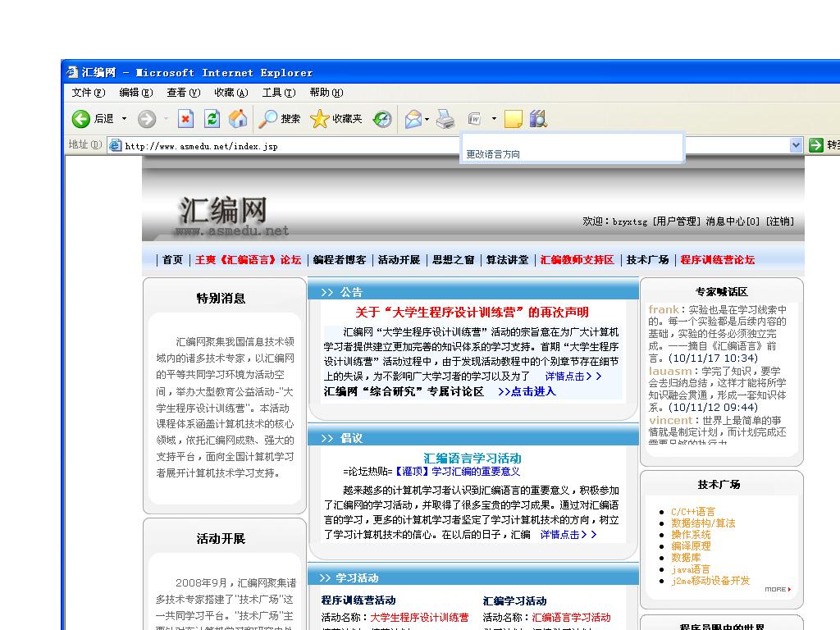The image size is (840, 630).
Task: Click lauasm's name in 专家喊话区
Action: click(669, 371)
